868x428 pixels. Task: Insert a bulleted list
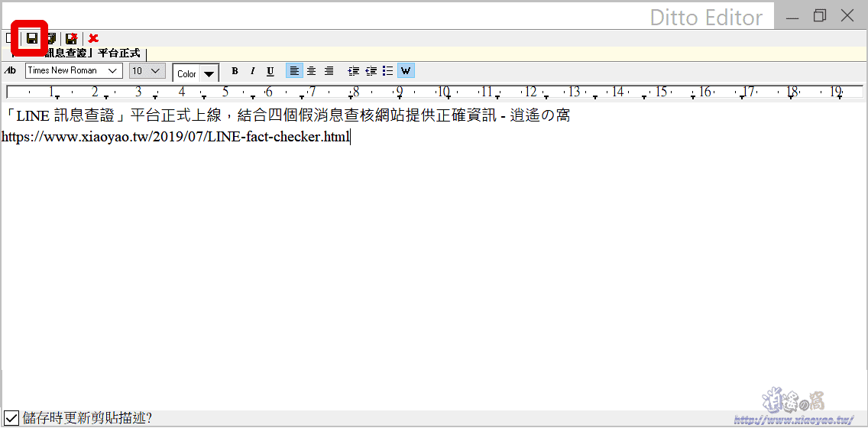(x=387, y=71)
